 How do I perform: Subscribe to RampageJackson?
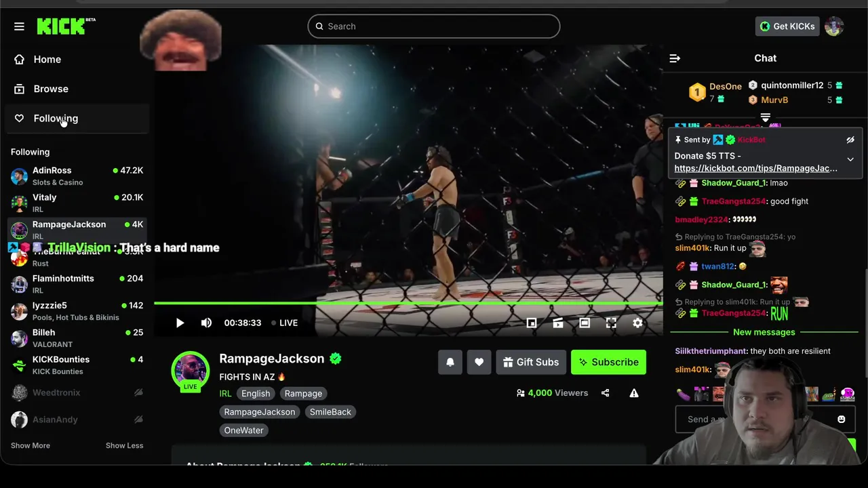[608, 362]
